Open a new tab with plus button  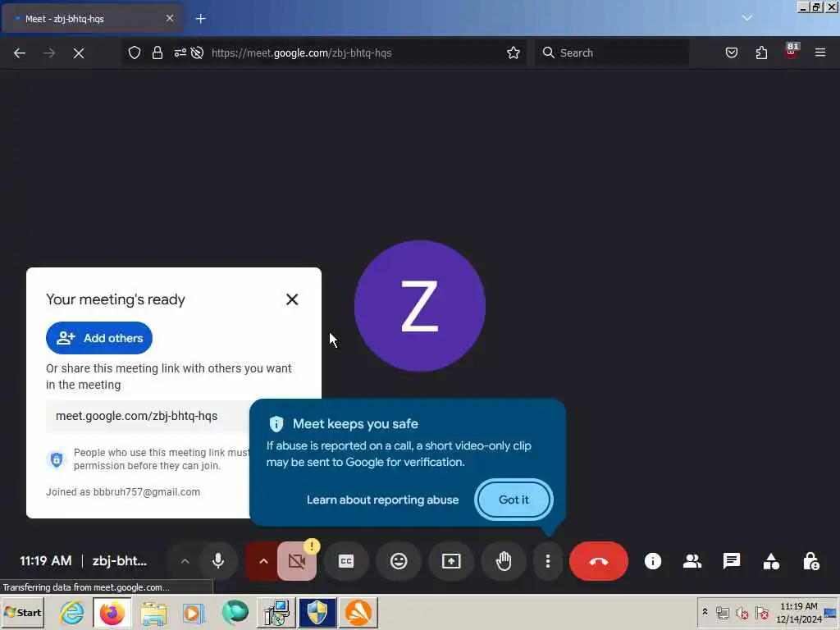(200, 19)
